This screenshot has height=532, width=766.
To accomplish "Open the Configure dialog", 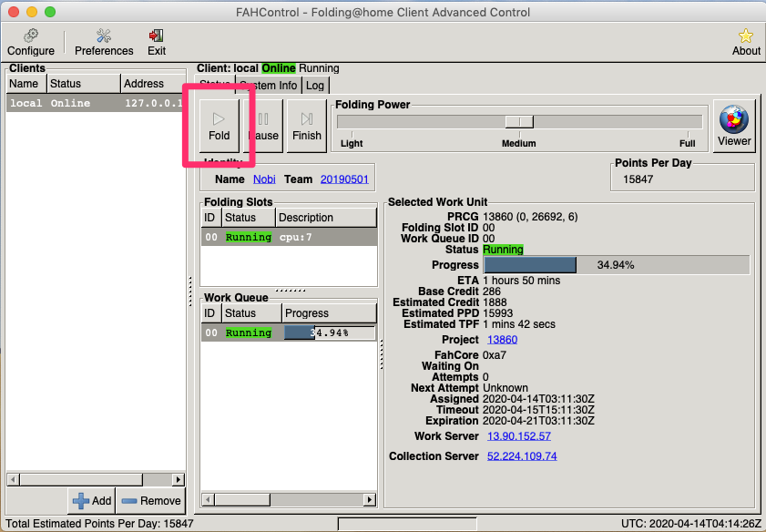I will coord(31,43).
